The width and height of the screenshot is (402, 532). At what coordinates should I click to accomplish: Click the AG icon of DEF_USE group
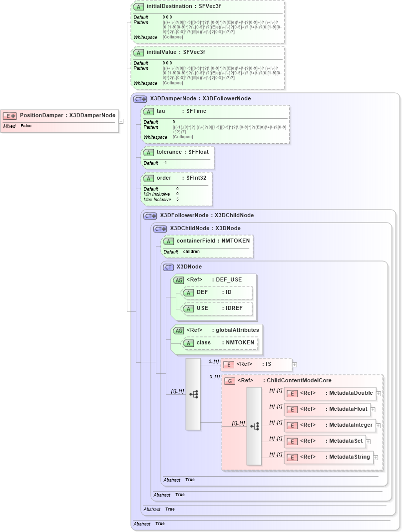tap(179, 280)
